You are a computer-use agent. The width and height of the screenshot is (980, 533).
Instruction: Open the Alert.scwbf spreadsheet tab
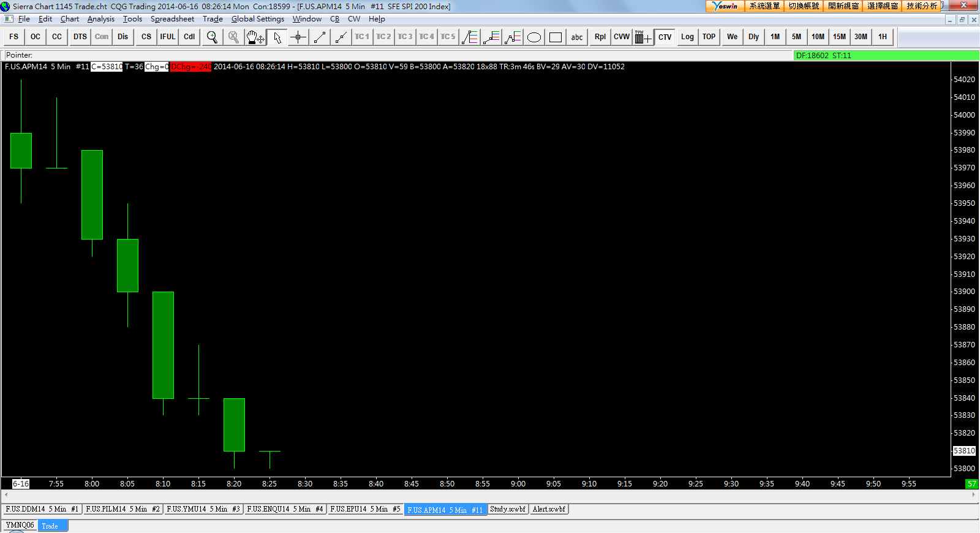(549, 509)
